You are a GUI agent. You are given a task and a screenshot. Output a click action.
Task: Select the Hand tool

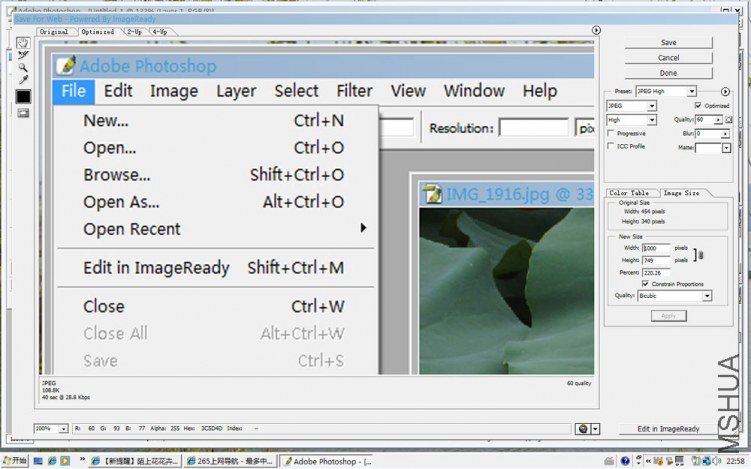click(23, 43)
